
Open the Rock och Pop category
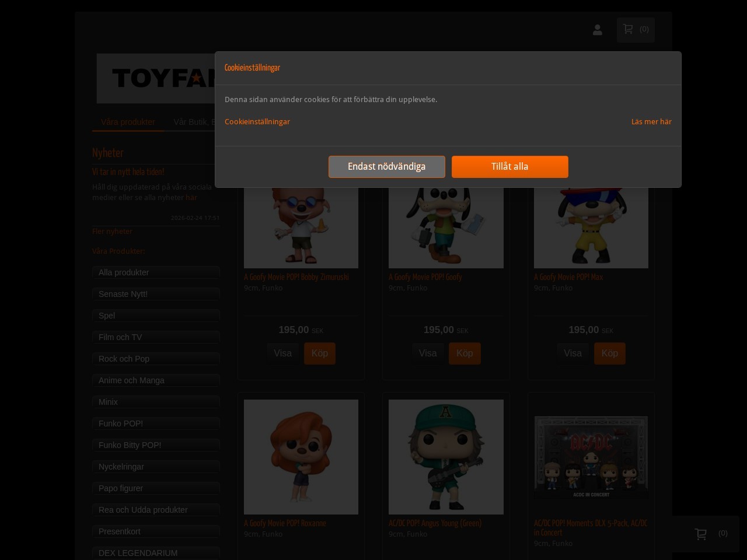click(156, 359)
